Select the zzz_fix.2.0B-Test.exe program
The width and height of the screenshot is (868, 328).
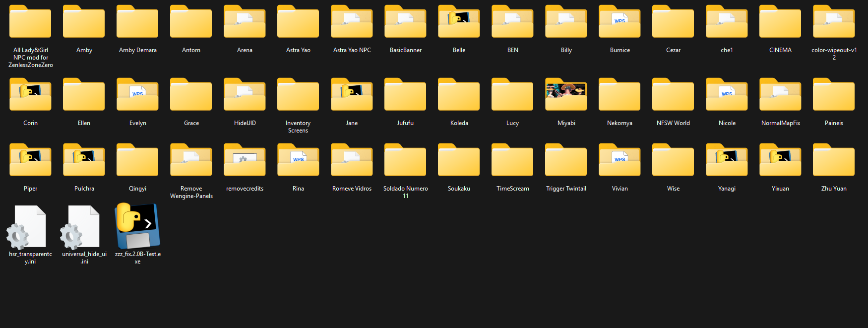point(137,226)
